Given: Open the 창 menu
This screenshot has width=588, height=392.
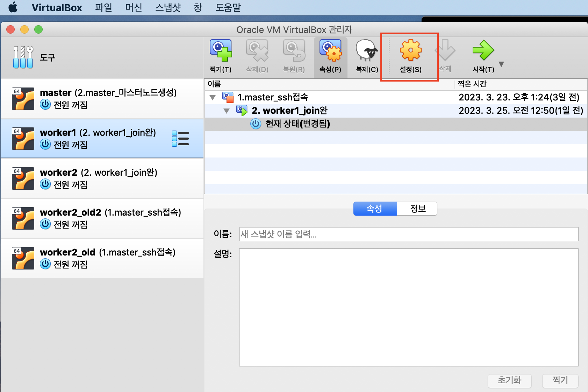Looking at the screenshot, I should 198,7.
